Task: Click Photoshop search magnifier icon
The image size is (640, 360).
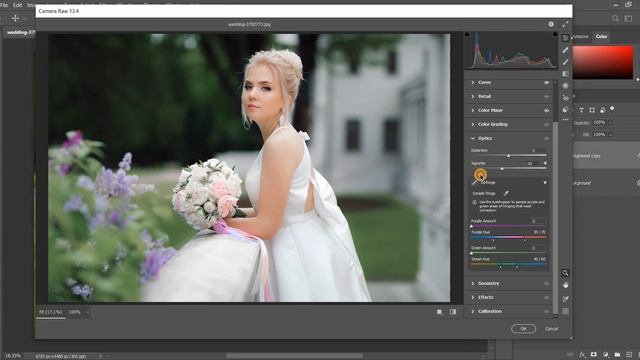Action: click(615, 18)
